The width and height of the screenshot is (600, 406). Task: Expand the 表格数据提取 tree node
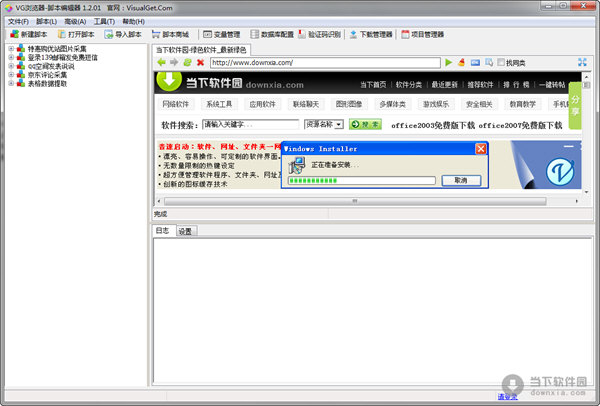click(x=11, y=83)
